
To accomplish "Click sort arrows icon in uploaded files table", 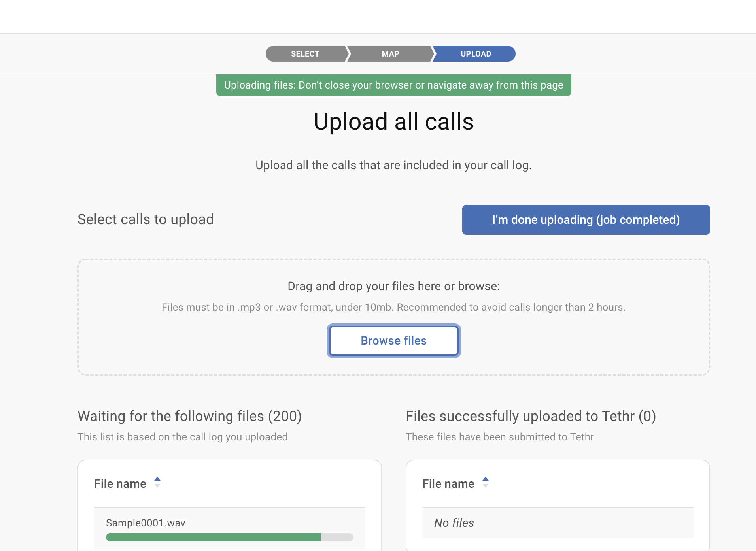I will click(x=486, y=483).
